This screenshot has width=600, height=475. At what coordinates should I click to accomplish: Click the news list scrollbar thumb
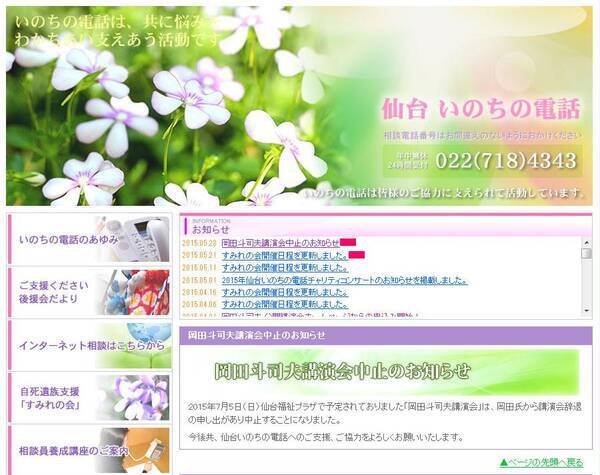point(586,253)
